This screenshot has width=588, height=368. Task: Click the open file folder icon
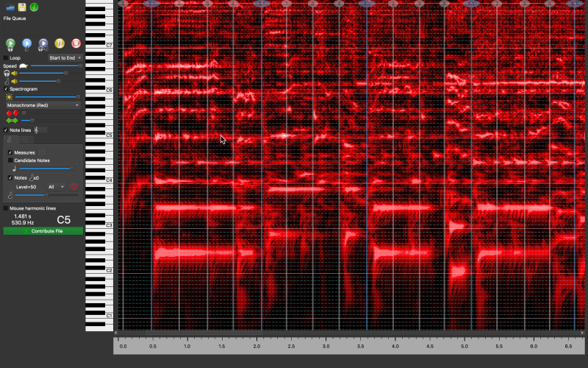pos(9,7)
